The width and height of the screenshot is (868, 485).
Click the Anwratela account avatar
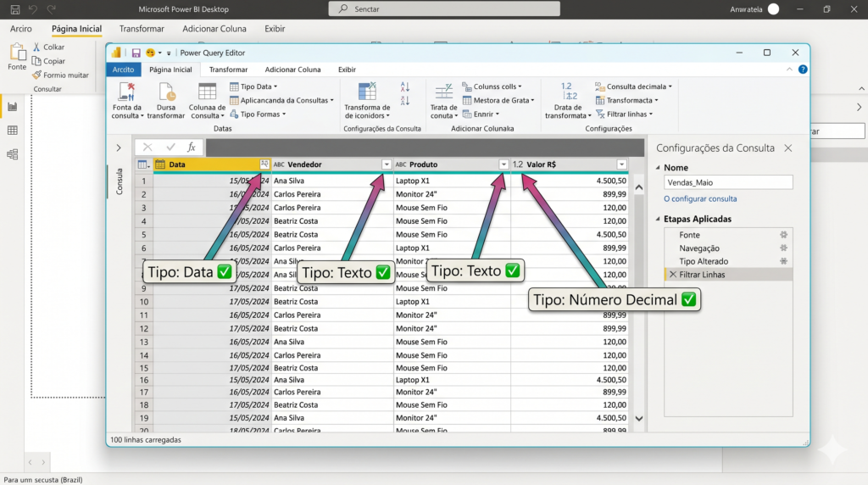773,8
